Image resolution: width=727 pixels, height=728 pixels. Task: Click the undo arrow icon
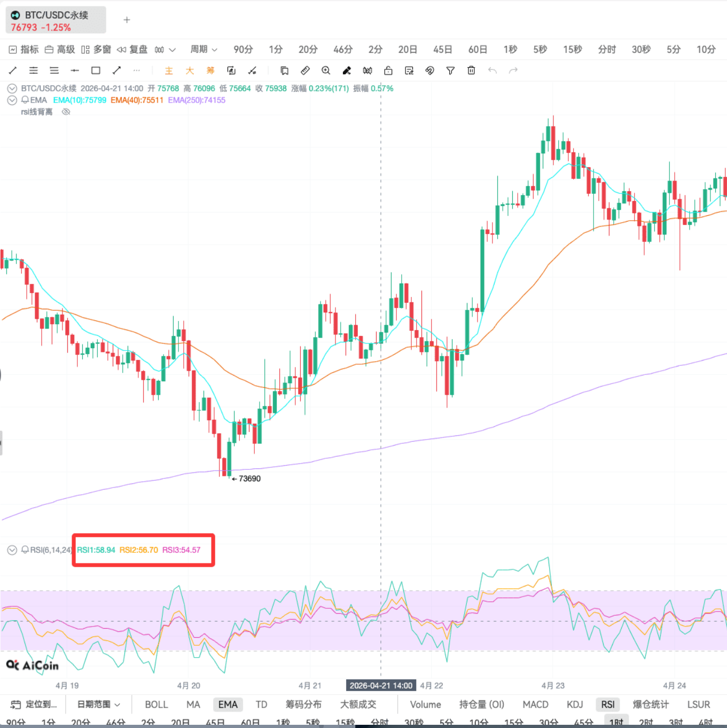tap(492, 70)
